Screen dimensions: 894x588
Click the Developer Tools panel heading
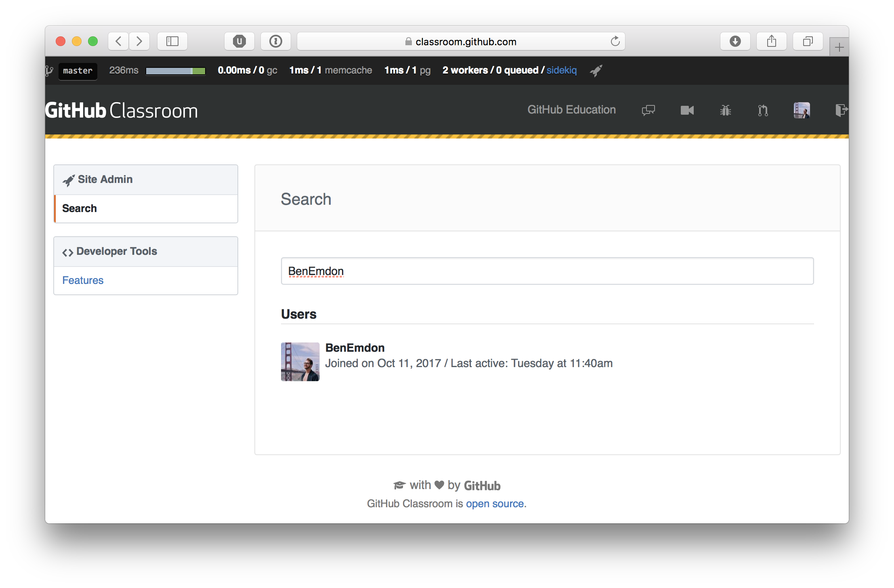(146, 252)
